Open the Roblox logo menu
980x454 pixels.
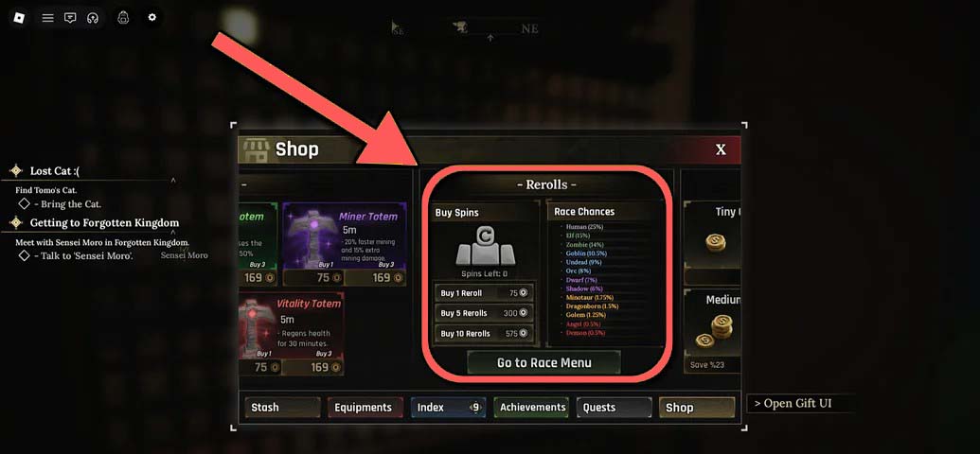coord(19,17)
